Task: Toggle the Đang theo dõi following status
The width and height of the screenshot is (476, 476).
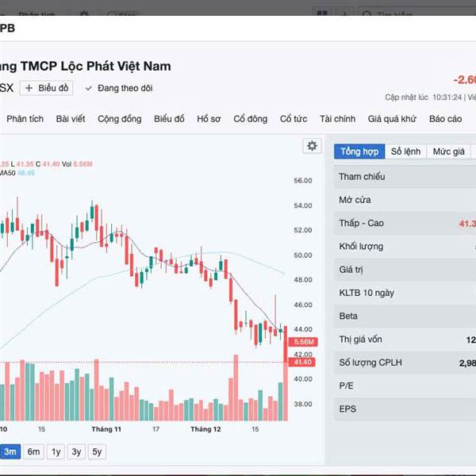Action: tap(119, 88)
